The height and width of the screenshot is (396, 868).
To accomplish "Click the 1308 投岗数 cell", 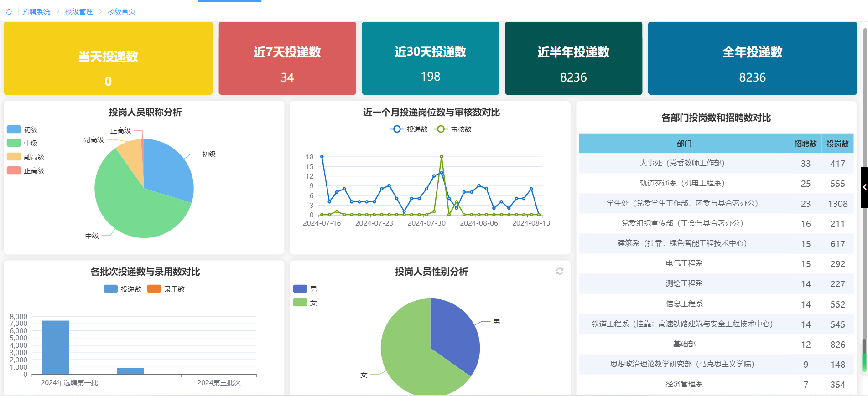I will click(837, 204).
